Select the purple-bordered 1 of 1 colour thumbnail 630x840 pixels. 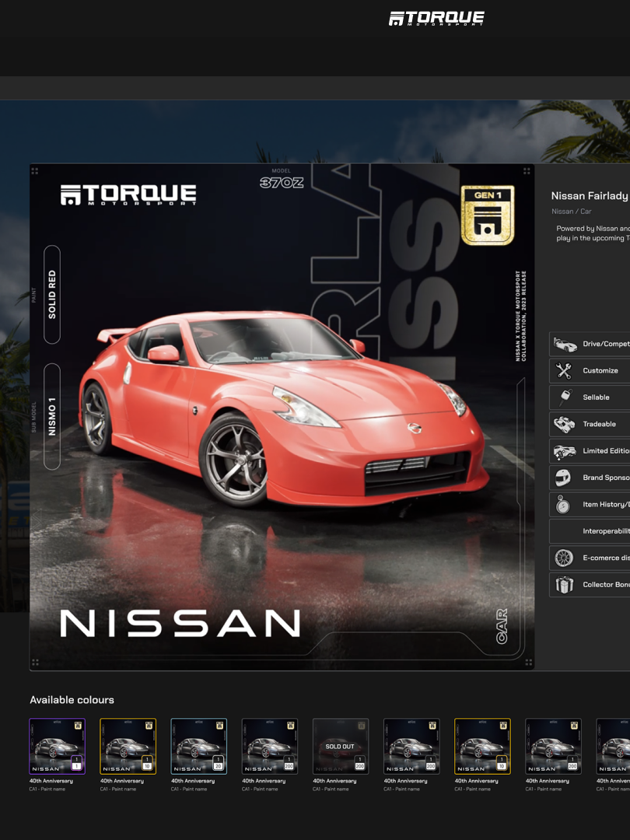point(57,746)
